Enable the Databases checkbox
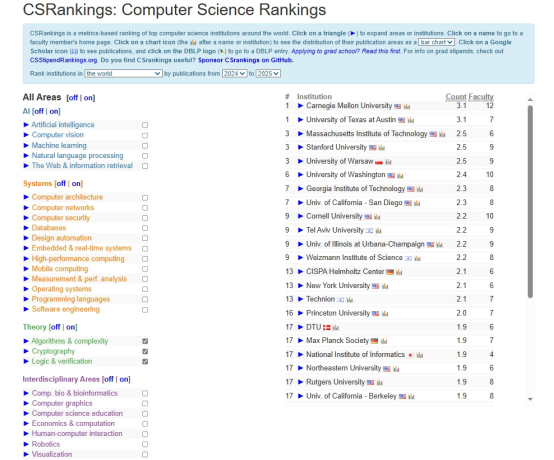 coord(145,228)
